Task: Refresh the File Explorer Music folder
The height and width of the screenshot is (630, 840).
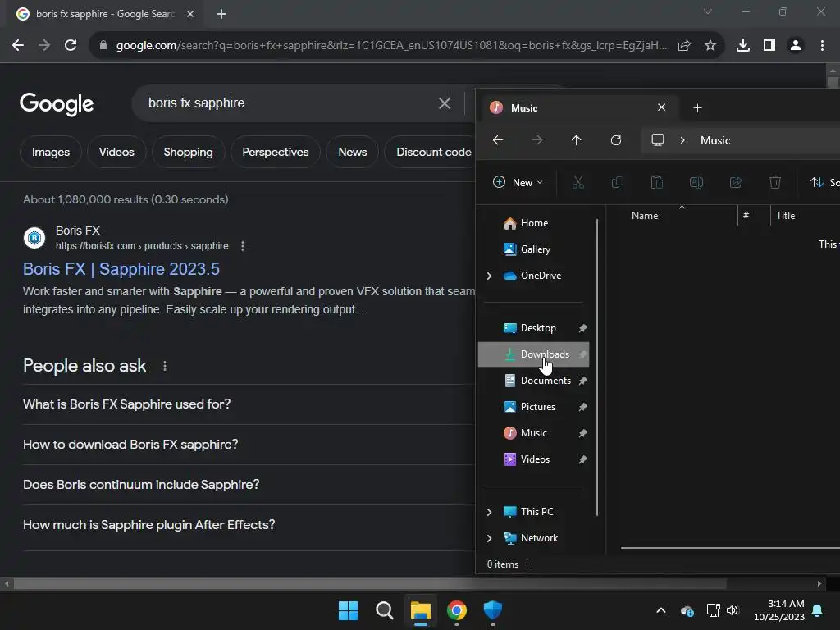Action: [x=616, y=140]
